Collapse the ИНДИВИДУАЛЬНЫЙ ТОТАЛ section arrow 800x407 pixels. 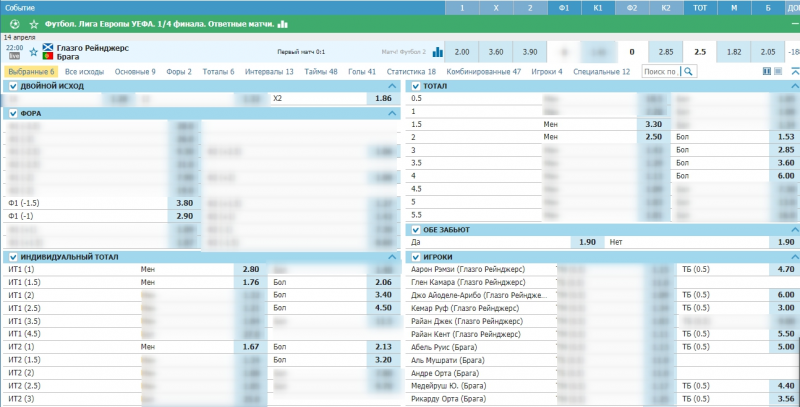[x=392, y=258]
